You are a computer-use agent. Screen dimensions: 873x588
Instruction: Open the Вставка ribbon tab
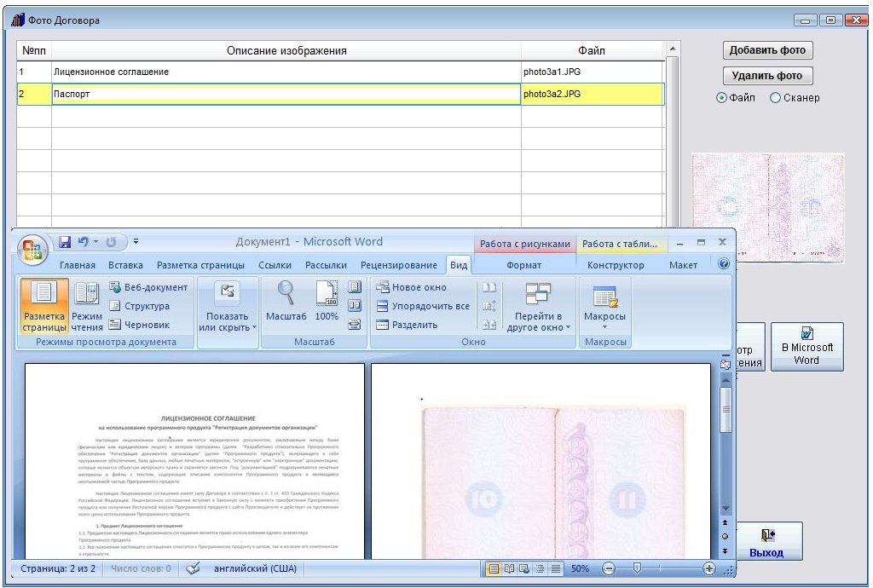point(125,265)
